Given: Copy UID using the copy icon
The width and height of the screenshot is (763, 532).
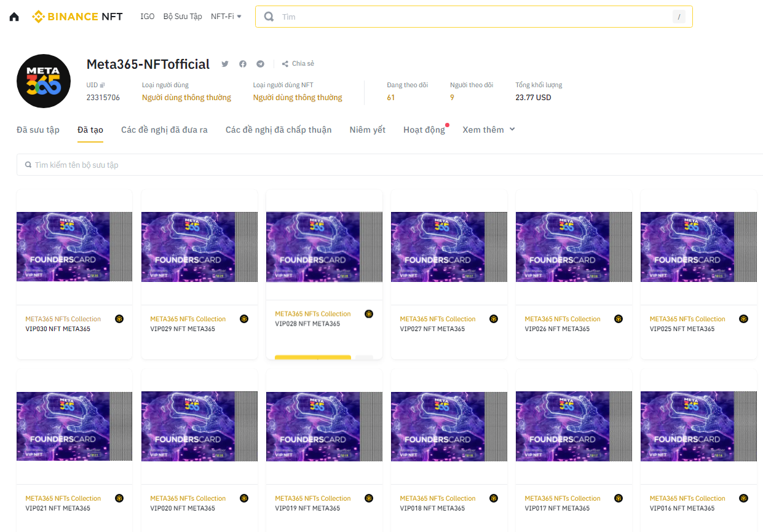Looking at the screenshot, I should click(x=103, y=85).
